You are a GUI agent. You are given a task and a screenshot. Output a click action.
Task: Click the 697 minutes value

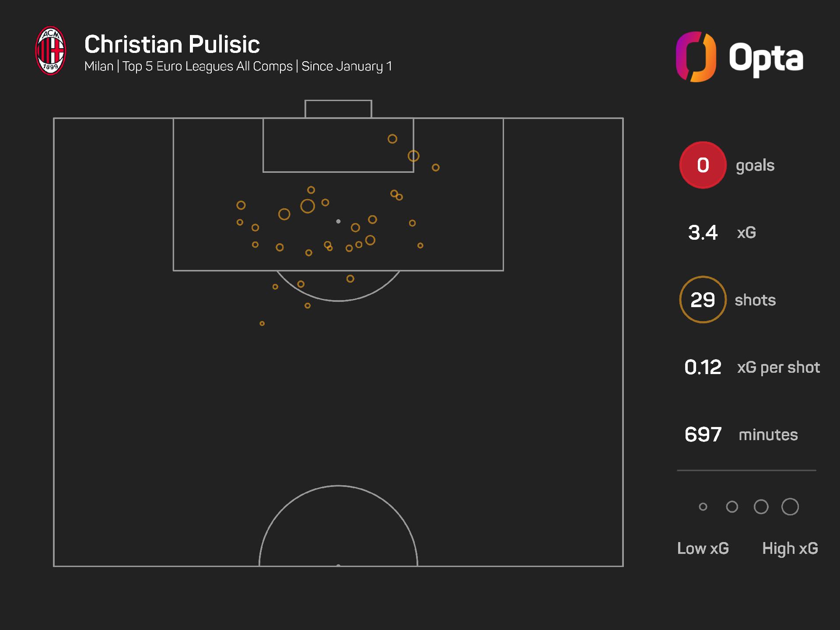click(703, 434)
